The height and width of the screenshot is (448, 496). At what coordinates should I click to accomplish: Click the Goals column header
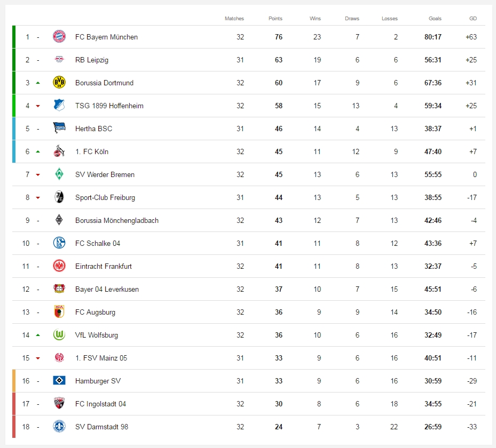(435, 19)
